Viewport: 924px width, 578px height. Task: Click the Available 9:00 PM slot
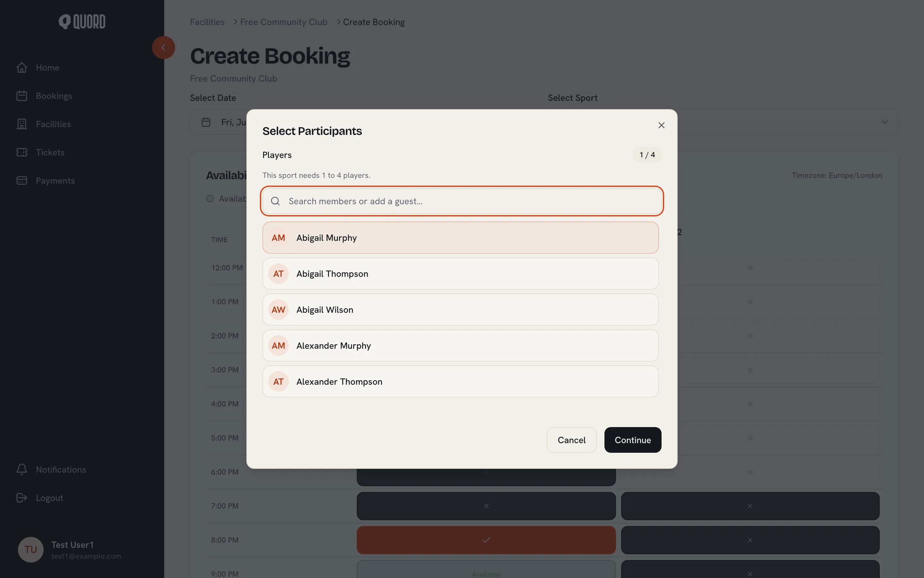[x=486, y=570]
